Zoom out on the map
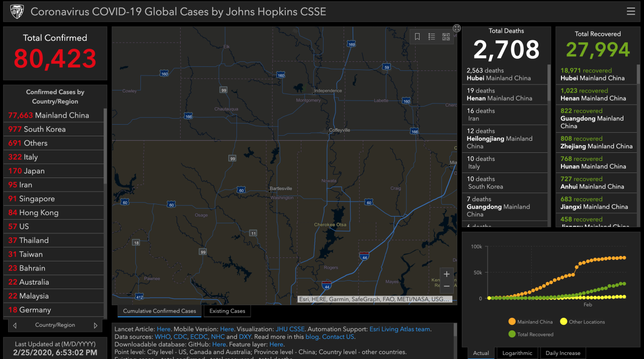Screen dimensions: 644x359 click(446, 286)
